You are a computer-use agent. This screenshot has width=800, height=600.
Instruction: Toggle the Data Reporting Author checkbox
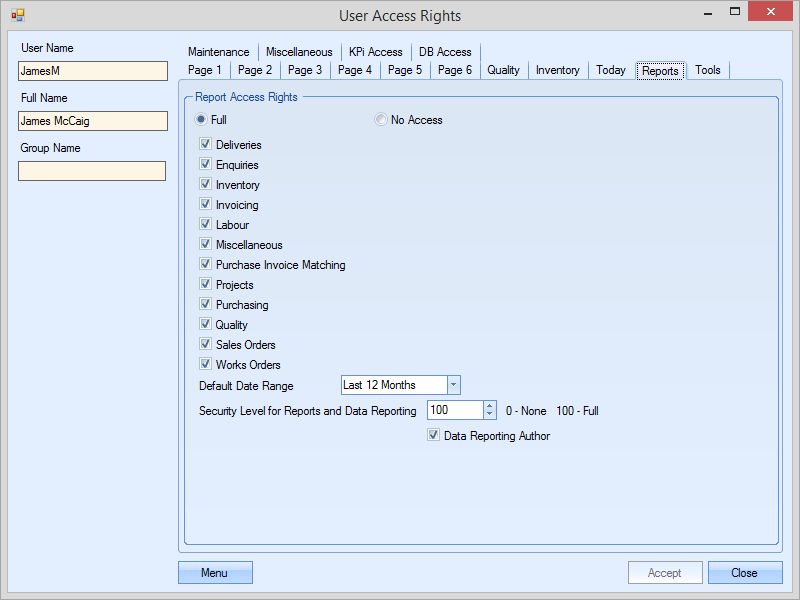[x=434, y=436]
